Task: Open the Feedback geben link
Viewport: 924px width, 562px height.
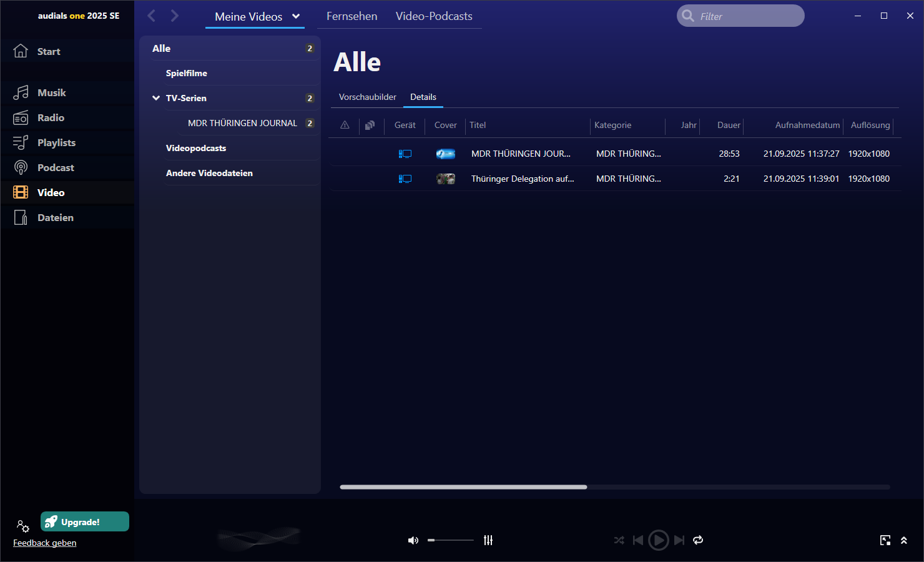Action: pyautogui.click(x=45, y=543)
